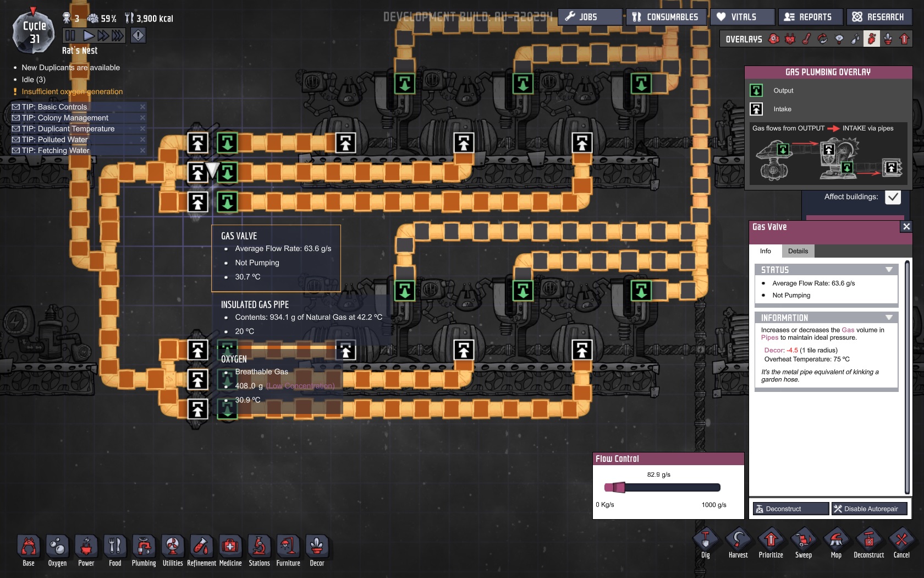Switch to the Info tab
Image resolution: width=924 pixels, height=578 pixels.
pyautogui.click(x=766, y=251)
